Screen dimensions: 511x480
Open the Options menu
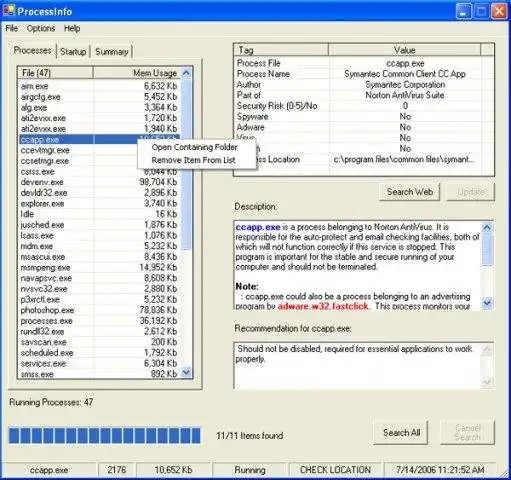41,28
